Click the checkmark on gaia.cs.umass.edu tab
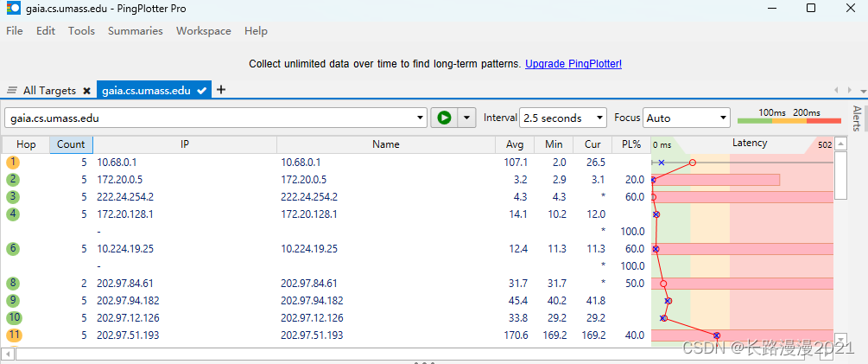Screen dimensions: 868x364 [x=202, y=90]
